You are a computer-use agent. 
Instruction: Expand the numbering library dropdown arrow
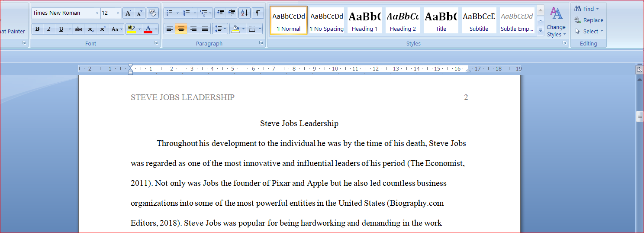194,13
